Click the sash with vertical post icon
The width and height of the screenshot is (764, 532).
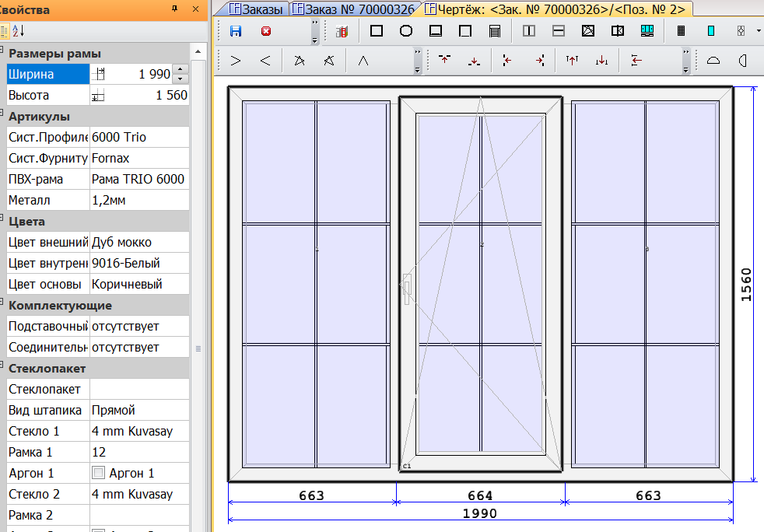pos(617,31)
